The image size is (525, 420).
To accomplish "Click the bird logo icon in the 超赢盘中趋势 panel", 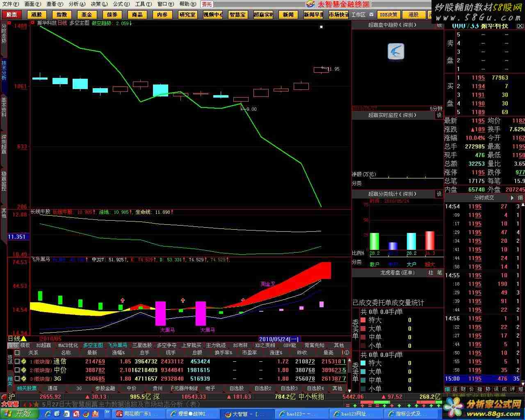I will (396, 52).
